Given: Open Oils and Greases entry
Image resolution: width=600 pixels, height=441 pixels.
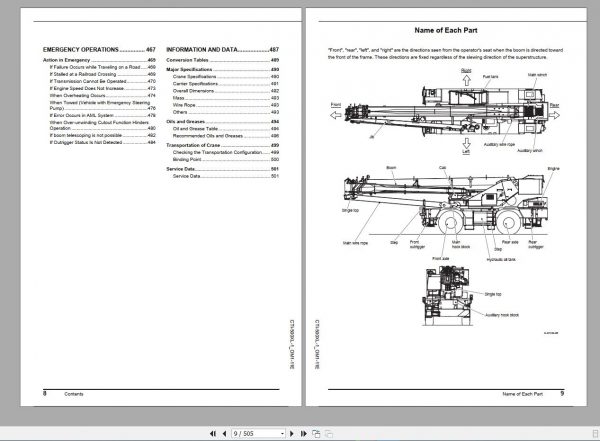Looking at the screenshot, I should (x=222, y=121).
